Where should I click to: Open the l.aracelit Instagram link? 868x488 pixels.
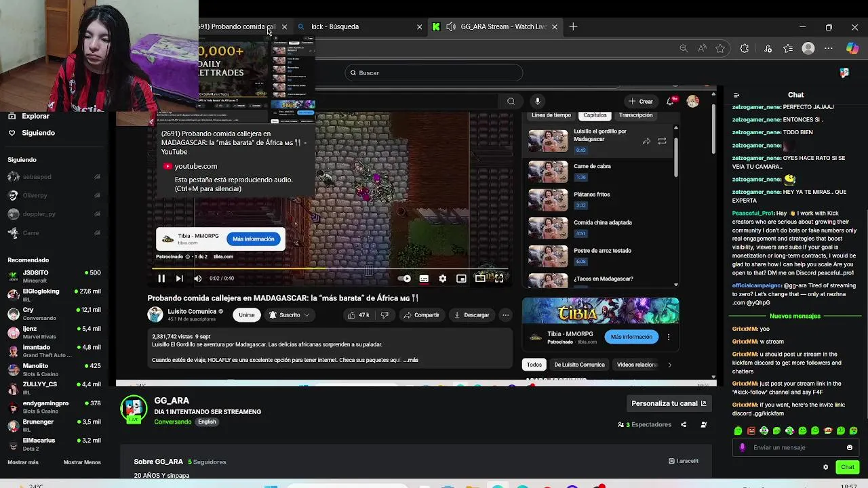coord(684,461)
